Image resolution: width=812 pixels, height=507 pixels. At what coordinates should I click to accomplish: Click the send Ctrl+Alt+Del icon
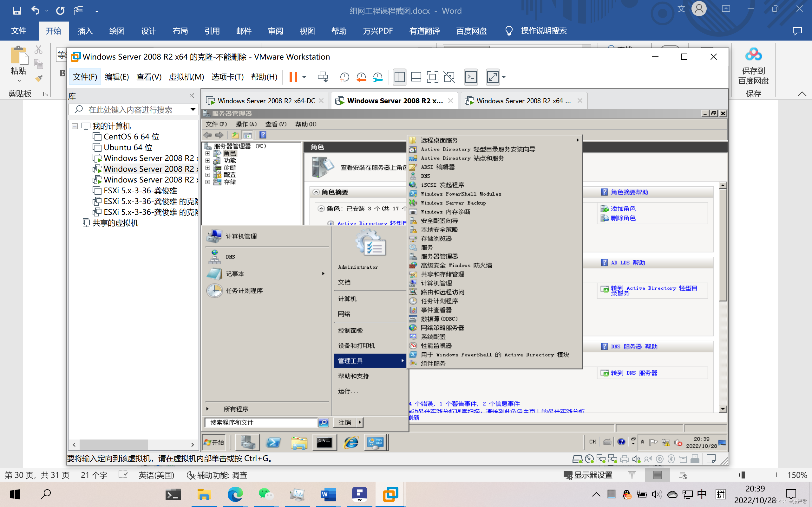(x=323, y=77)
